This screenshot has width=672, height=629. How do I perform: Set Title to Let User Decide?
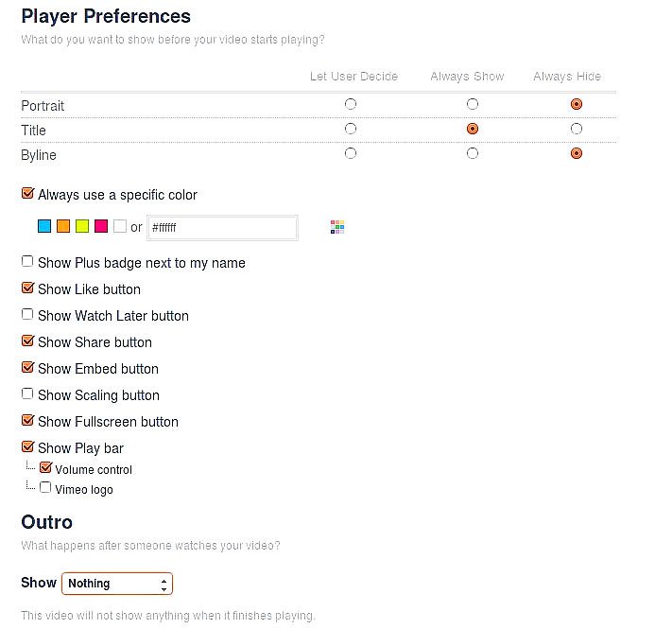coord(351,129)
